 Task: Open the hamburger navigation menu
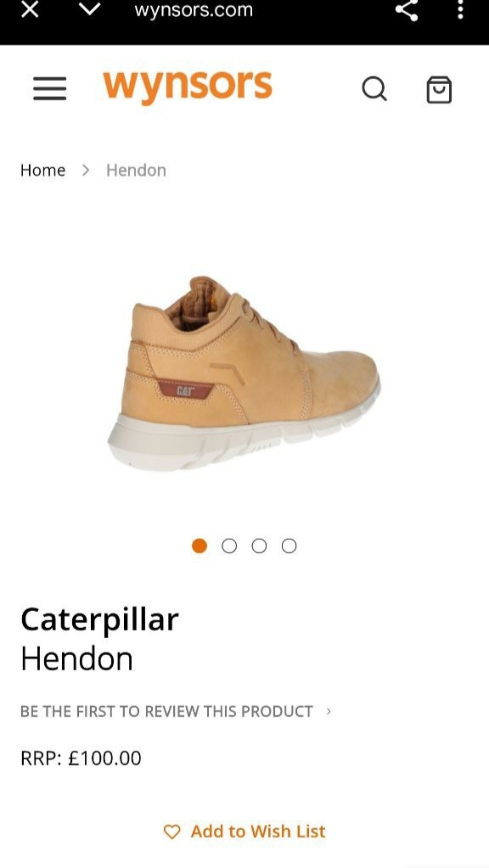49,89
